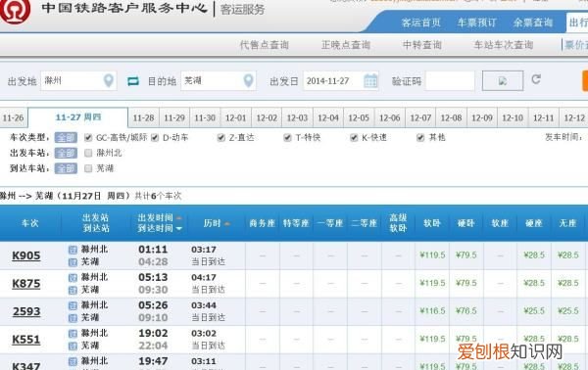Click K551 arrival station 芜湖 icon

73,347
